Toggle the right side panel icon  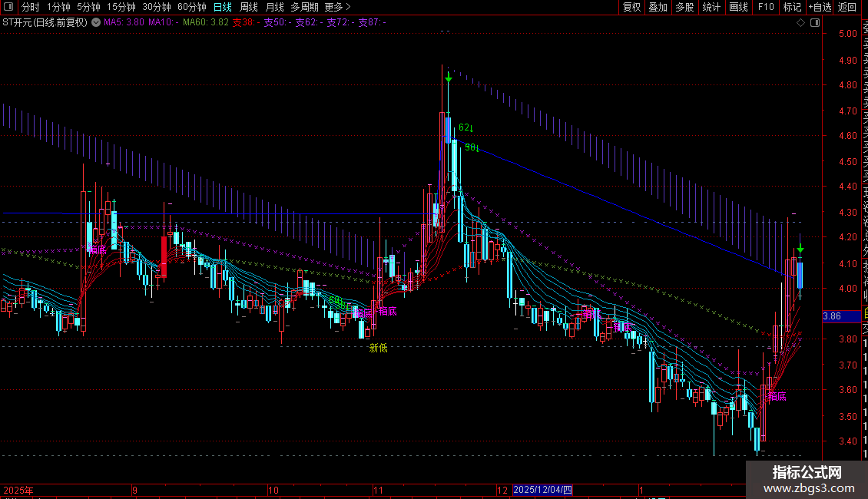tap(815, 23)
